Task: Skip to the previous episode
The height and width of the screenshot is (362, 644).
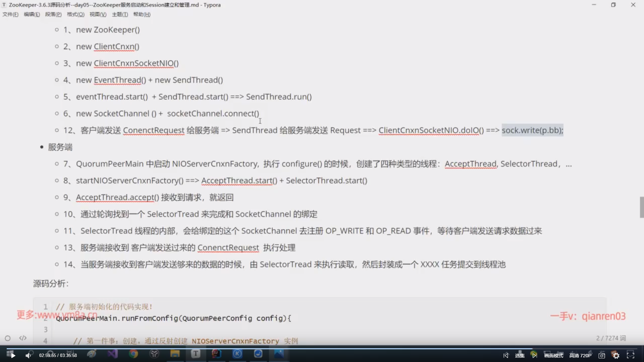Action: click(506, 355)
